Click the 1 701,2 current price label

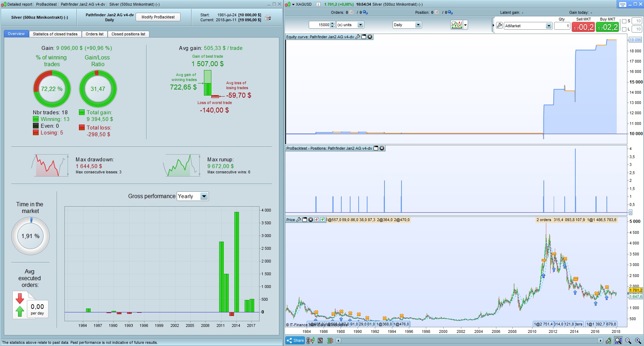(636, 290)
